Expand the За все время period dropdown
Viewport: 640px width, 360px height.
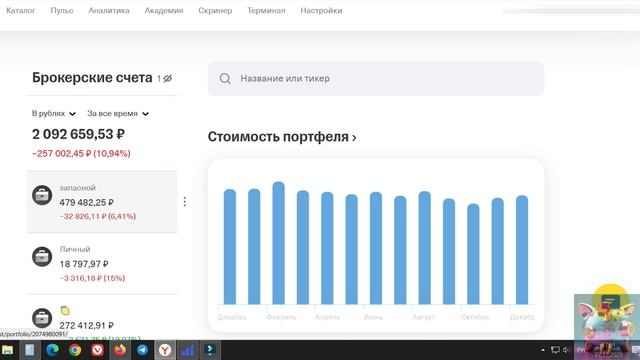[118, 113]
